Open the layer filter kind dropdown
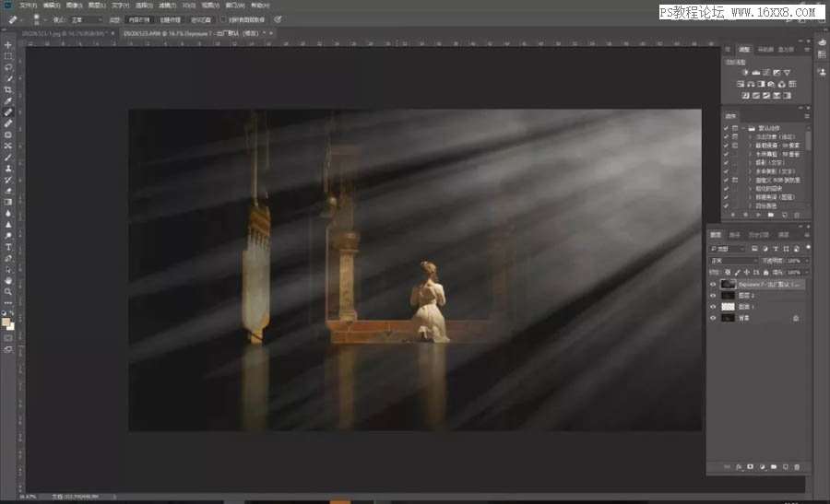Image resolution: width=830 pixels, height=504 pixels. [x=728, y=249]
